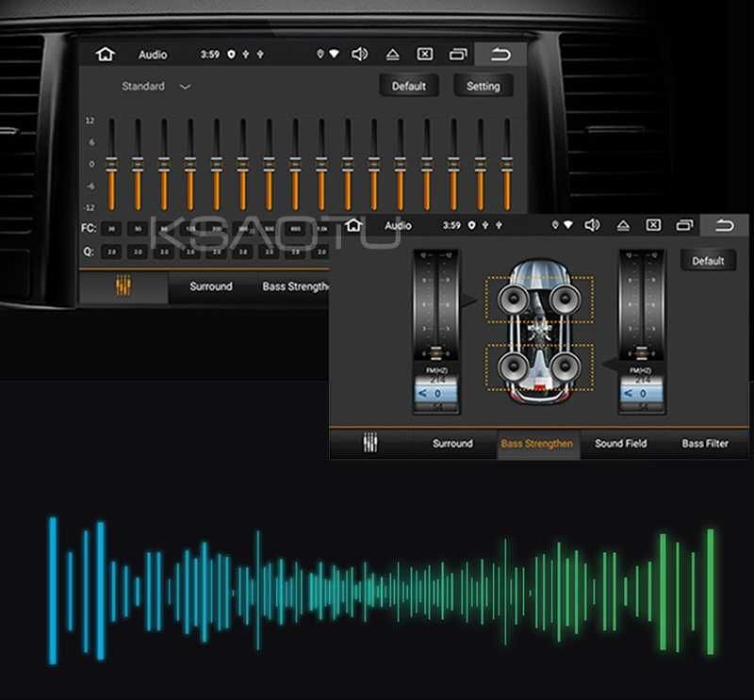Viewport: 754px width, 700px height.
Task: Reset with the Default button on the bass screen
Action: click(708, 261)
